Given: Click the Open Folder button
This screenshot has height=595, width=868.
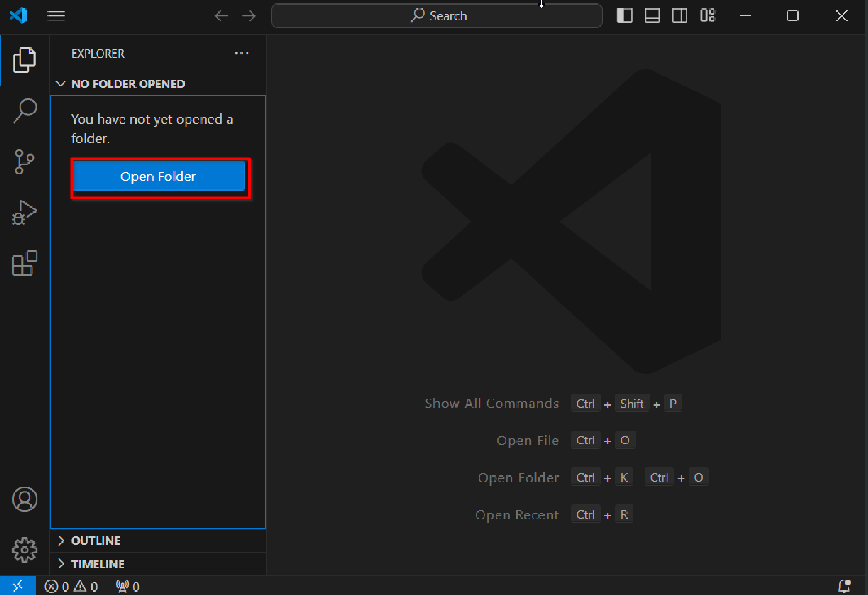Looking at the screenshot, I should pyautogui.click(x=159, y=177).
